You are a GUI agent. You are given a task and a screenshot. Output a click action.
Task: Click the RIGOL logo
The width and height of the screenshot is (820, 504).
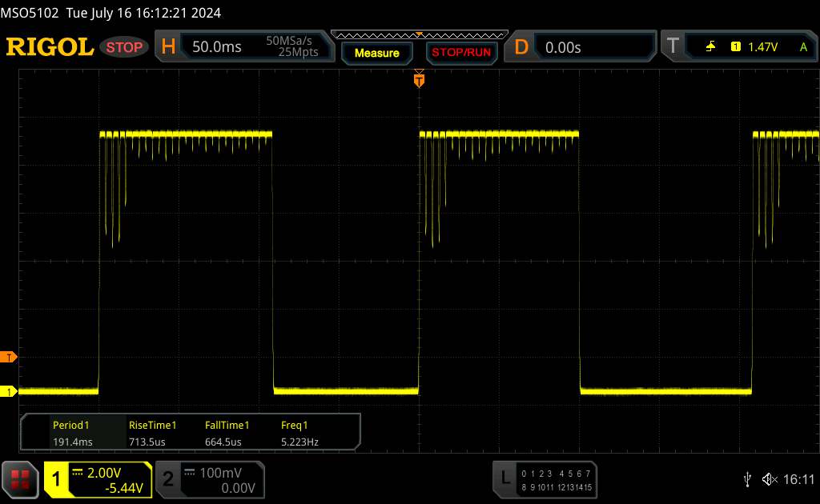[50, 47]
